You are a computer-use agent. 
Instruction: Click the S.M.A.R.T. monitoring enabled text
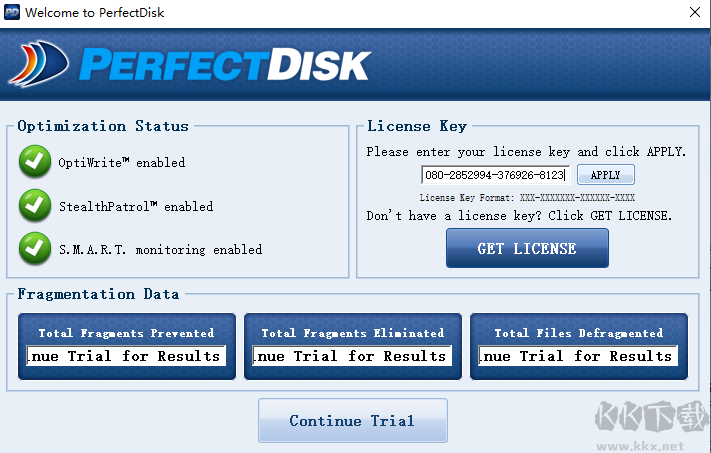[160, 250]
